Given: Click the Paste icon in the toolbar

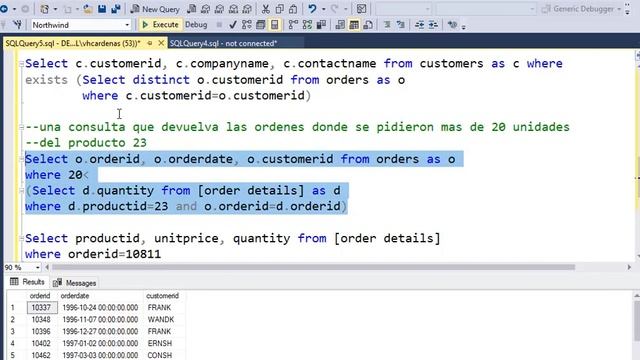Looking at the screenshot, I should coord(293,9).
